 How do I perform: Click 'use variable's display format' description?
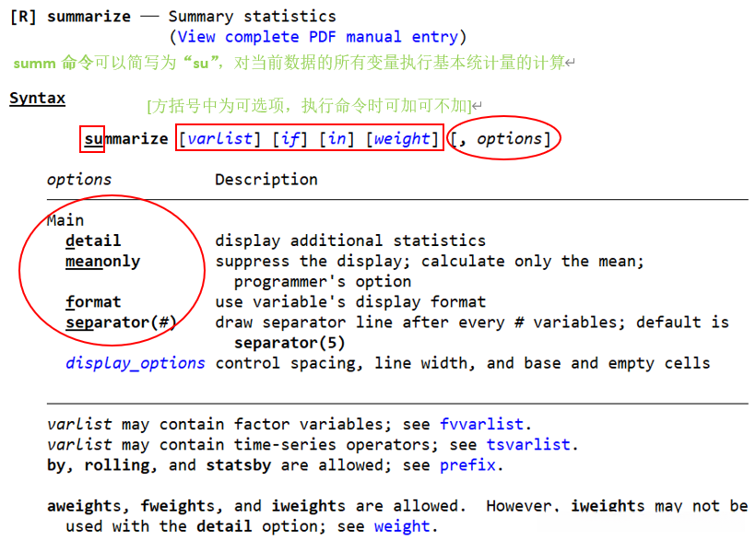point(350,301)
